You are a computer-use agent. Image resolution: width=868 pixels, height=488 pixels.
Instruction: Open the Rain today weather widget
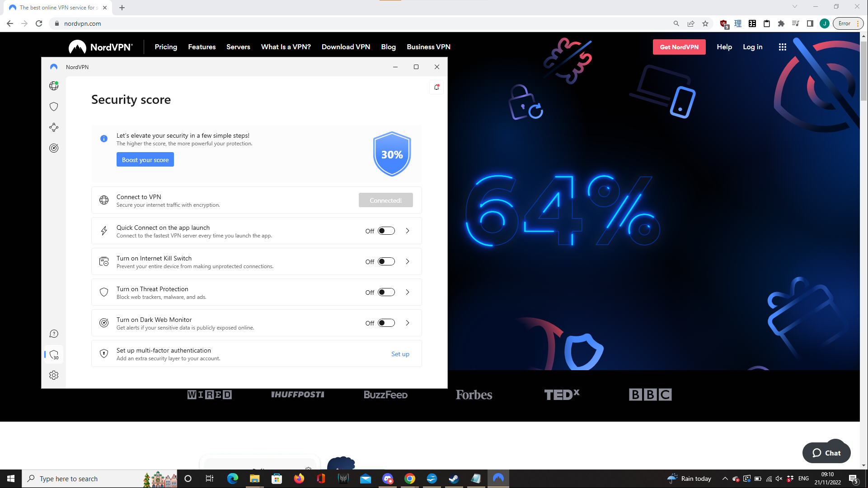pos(690,479)
